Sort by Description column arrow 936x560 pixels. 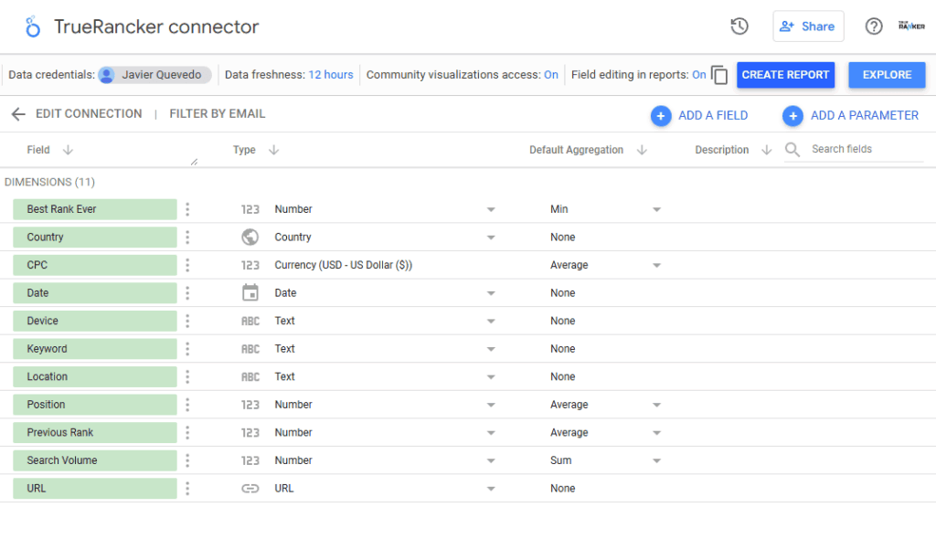pyautogui.click(x=767, y=150)
